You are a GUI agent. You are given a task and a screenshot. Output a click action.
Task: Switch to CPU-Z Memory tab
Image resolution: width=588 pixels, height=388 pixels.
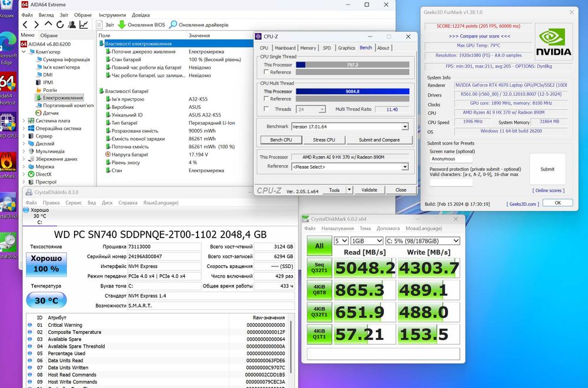coord(308,48)
